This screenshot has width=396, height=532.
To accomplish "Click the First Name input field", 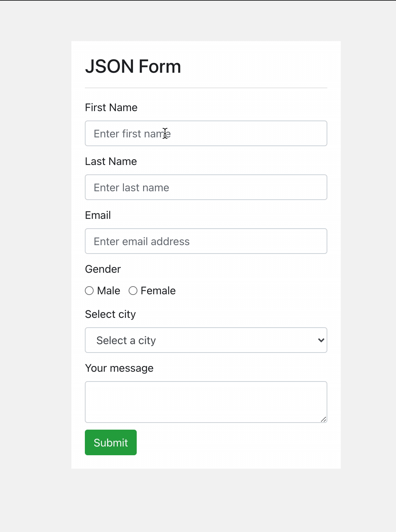I will click(x=206, y=133).
